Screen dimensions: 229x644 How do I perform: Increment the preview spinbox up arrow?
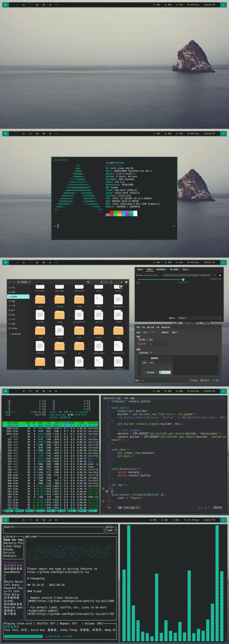pyautogui.click(x=169, y=367)
